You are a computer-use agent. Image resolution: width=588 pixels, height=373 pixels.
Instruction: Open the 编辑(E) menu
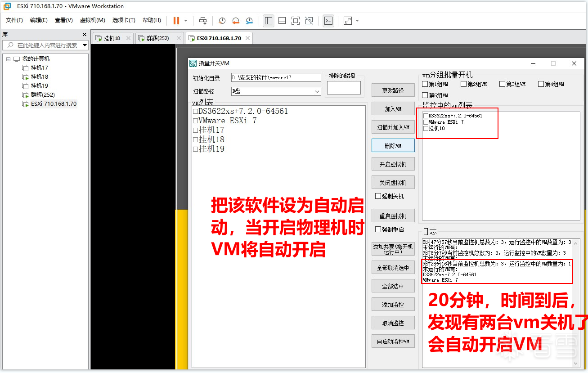pyautogui.click(x=39, y=20)
